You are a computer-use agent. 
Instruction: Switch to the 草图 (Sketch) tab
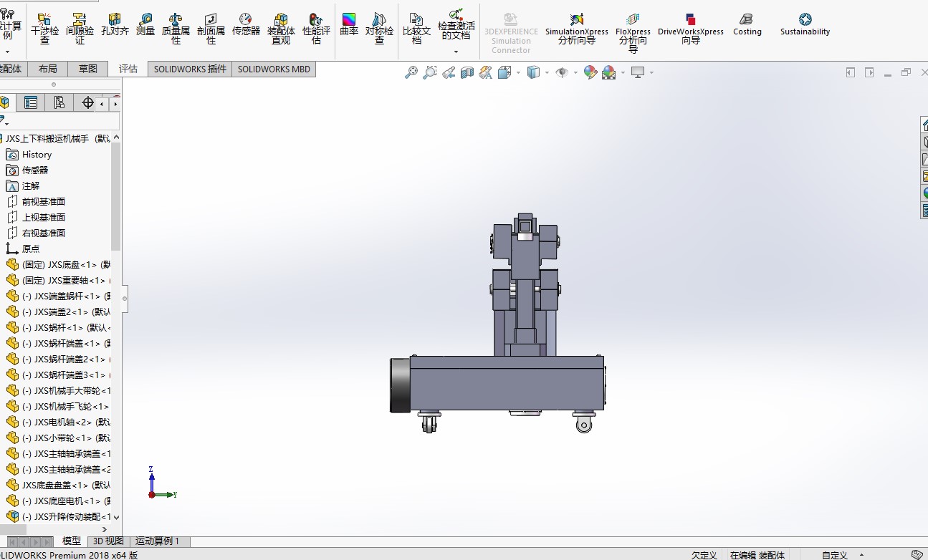point(88,69)
